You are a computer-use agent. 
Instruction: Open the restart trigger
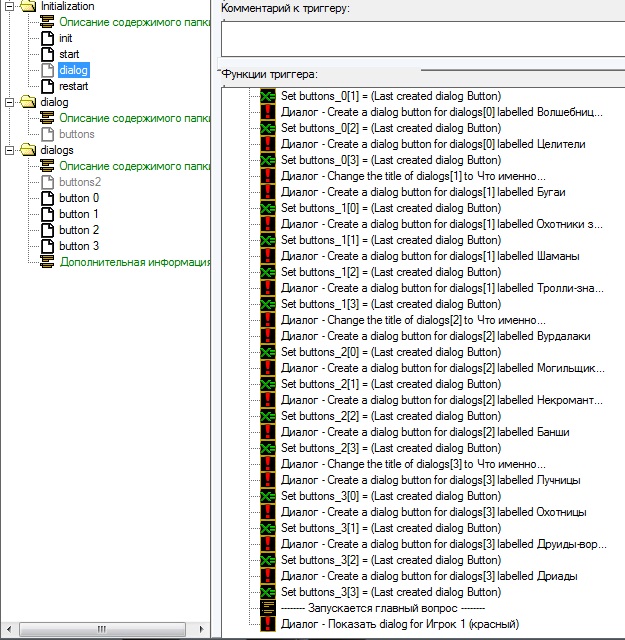point(73,86)
